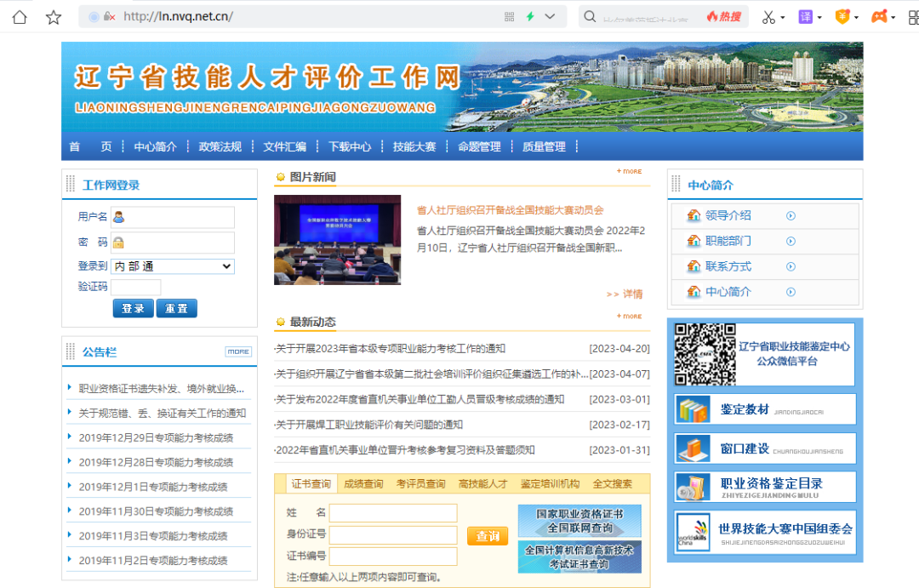Bookmark this page with the star icon
This screenshot has width=919, height=588.
click(x=53, y=16)
